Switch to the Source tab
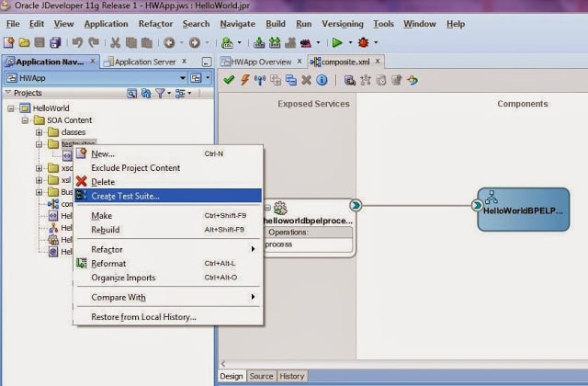Image resolution: width=588 pixels, height=386 pixels. coord(261,376)
